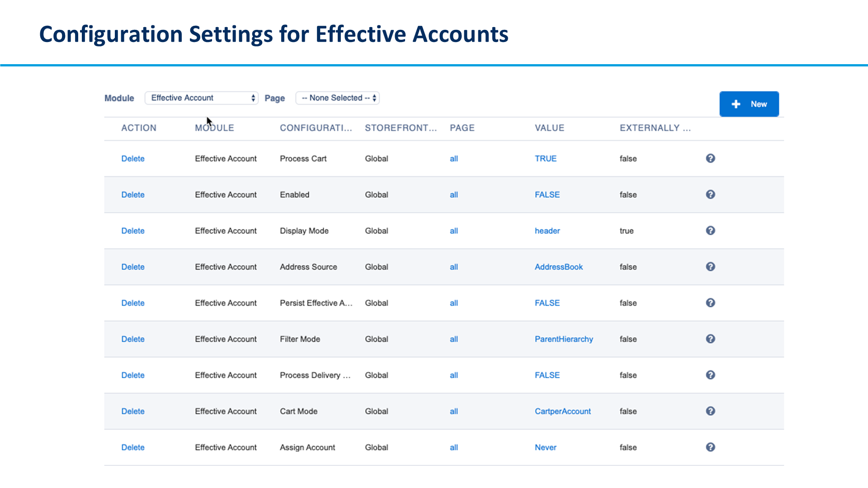Select the 'Assign Account' configuration cell
The height and width of the screenshot is (488, 868).
(x=307, y=448)
